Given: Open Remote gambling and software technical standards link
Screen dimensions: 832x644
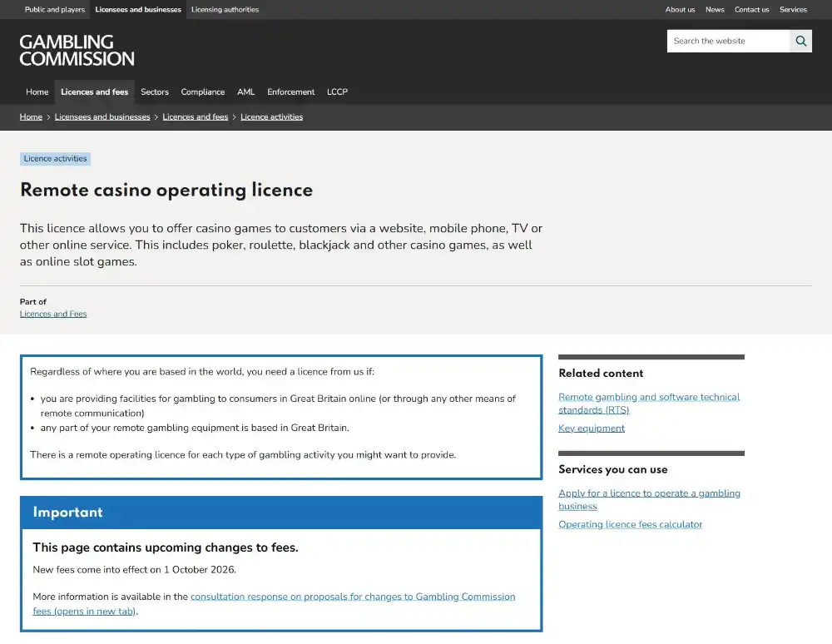Looking at the screenshot, I should point(649,404).
